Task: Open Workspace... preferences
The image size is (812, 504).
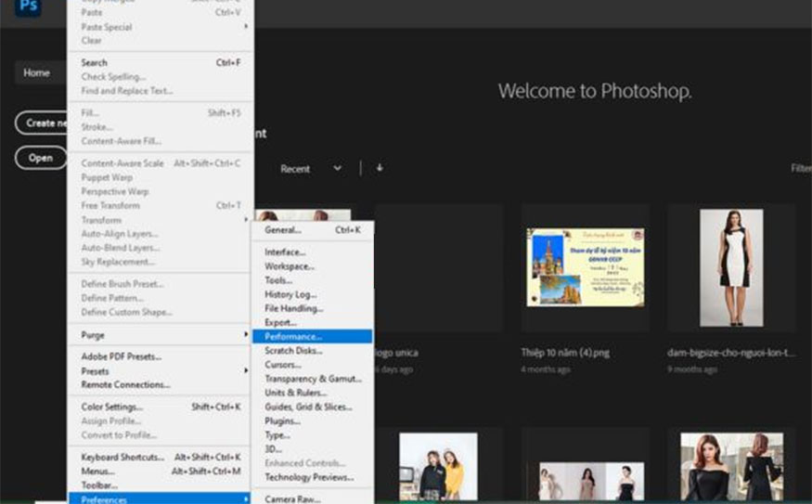Action: [x=312, y=266]
